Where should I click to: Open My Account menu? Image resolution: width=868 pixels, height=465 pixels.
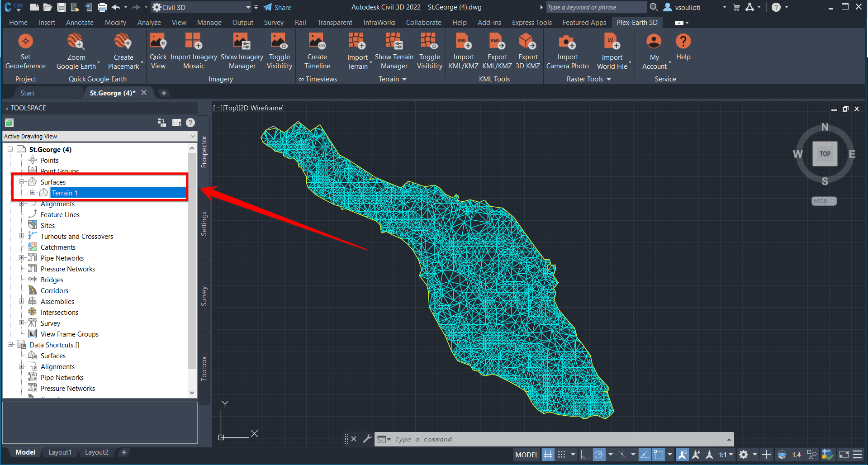655,51
